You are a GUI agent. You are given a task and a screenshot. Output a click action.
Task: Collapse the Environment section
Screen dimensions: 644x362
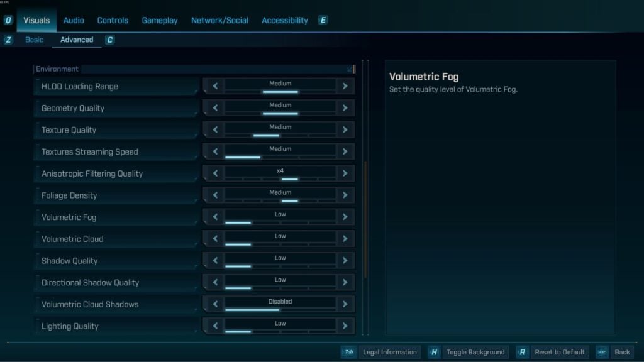coord(350,69)
